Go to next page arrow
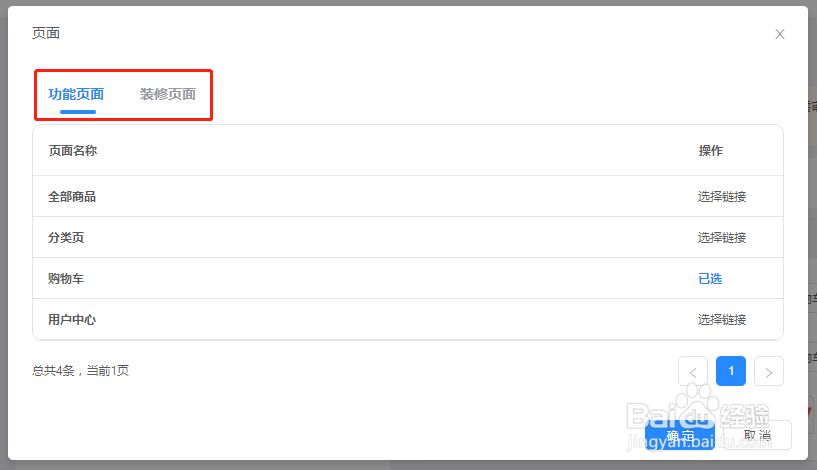 point(769,372)
